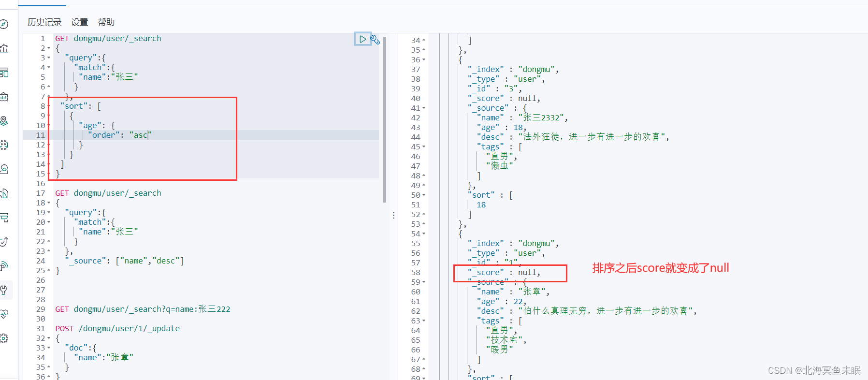Click the GET request with q=name:张三222
Viewport: 868px width, 380px height.
143,309
